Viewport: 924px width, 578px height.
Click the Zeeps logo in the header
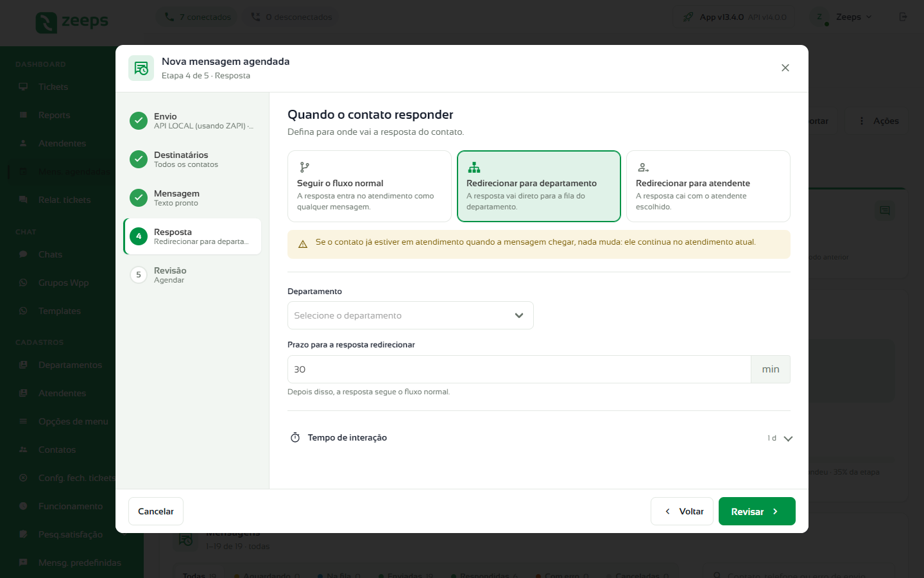72,22
